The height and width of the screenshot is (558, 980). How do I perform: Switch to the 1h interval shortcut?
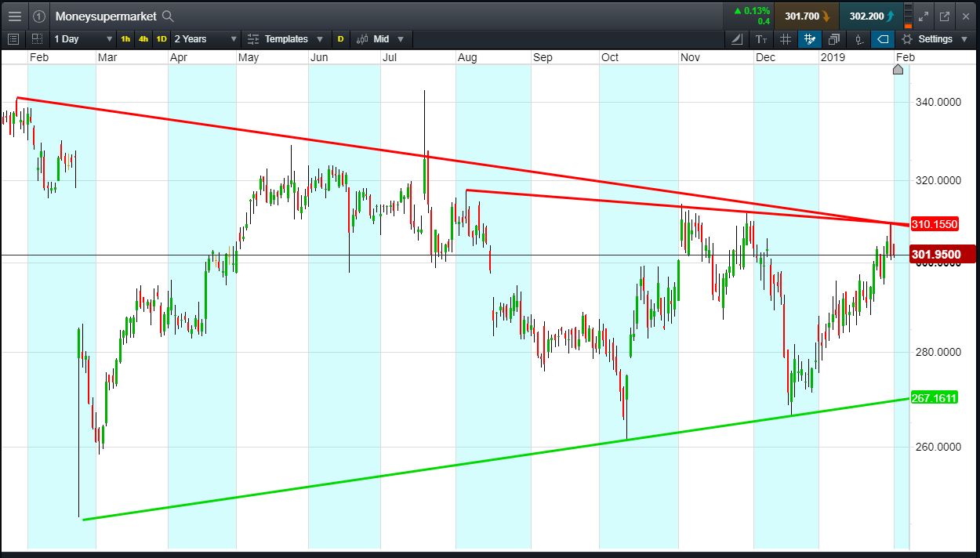pos(126,38)
